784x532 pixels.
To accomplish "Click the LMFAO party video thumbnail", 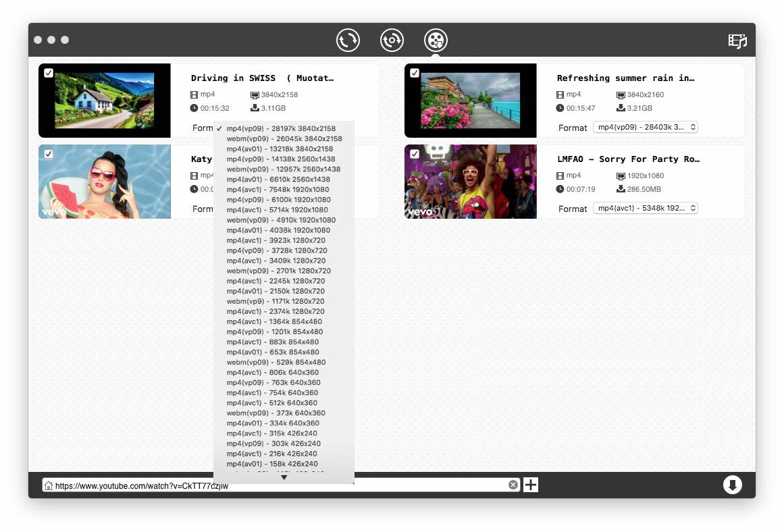I will point(471,182).
